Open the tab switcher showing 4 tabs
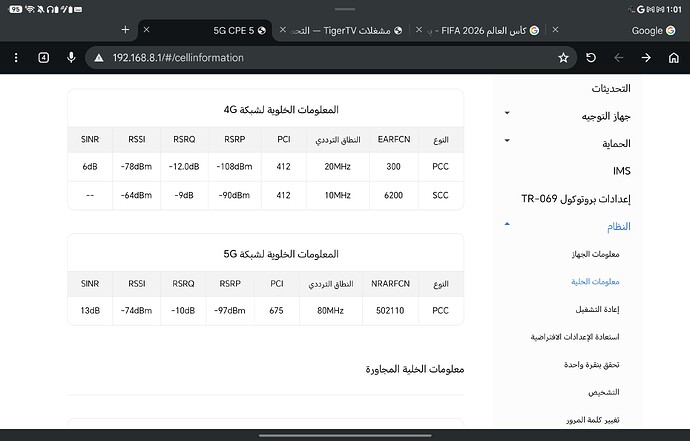 click(44, 58)
